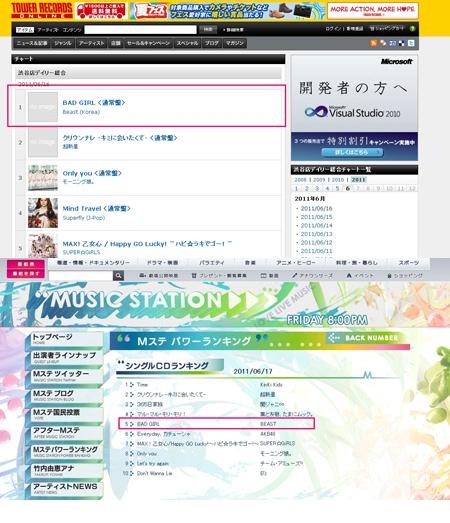Open the マガジン menu
Screen dimensions: 450x523
[x=235, y=43]
